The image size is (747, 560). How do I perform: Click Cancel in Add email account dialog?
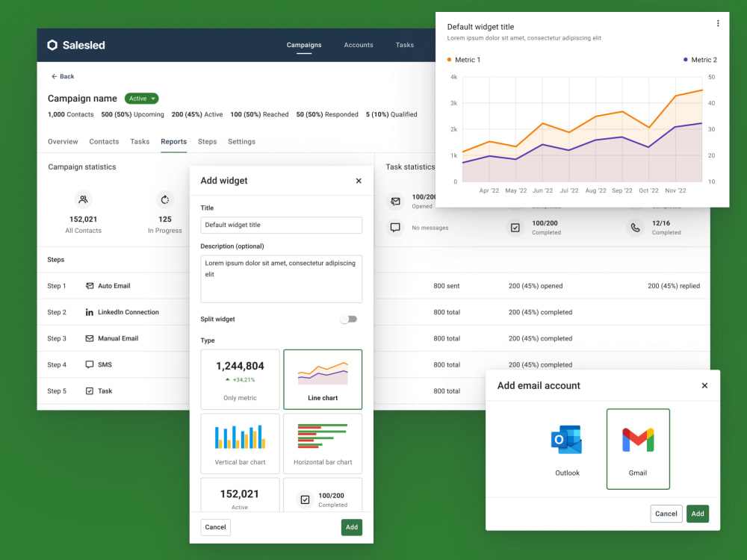(666, 514)
